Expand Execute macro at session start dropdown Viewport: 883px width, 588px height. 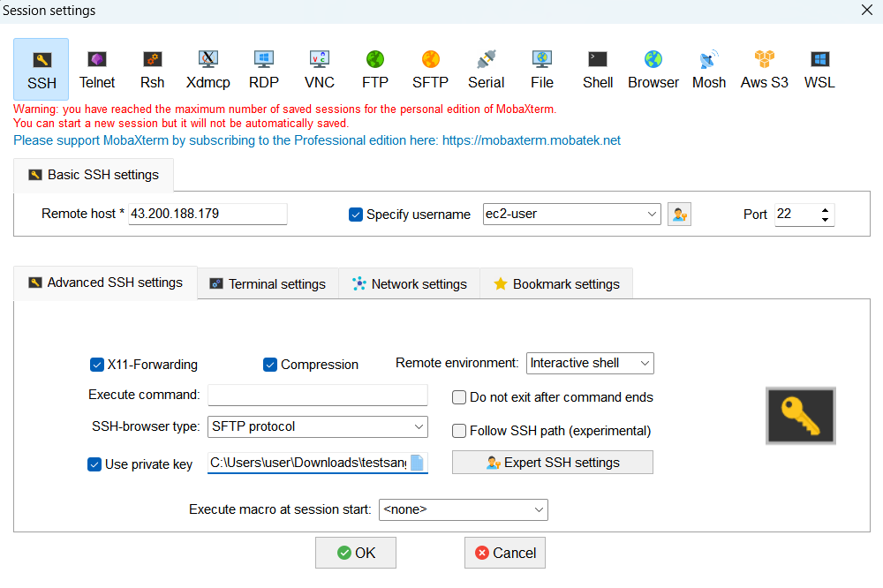tap(539, 509)
